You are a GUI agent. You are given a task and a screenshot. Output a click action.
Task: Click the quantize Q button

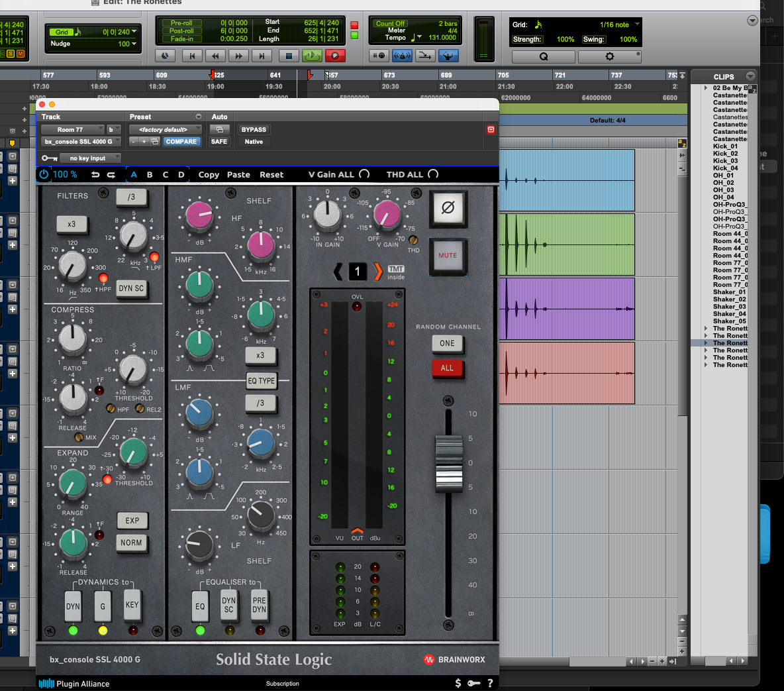pyautogui.click(x=544, y=56)
